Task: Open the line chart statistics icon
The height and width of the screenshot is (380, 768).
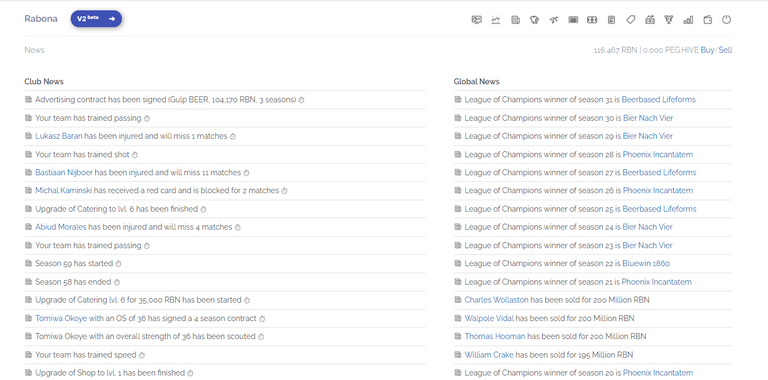Action: click(496, 20)
